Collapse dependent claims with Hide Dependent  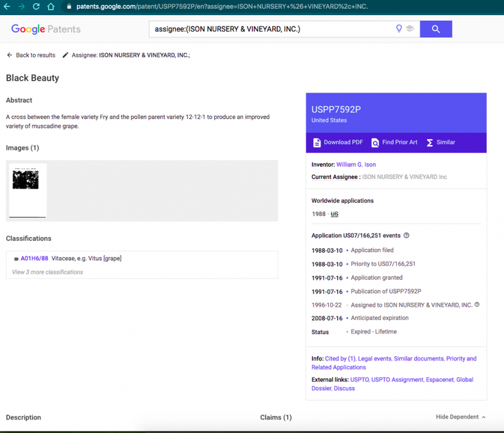[x=457, y=417]
